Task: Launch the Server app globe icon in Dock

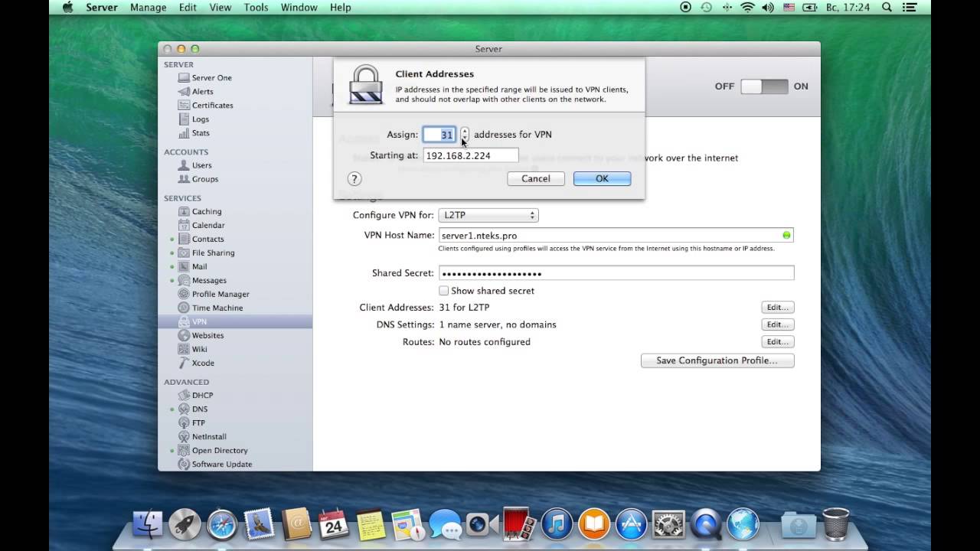Action: 743,524
